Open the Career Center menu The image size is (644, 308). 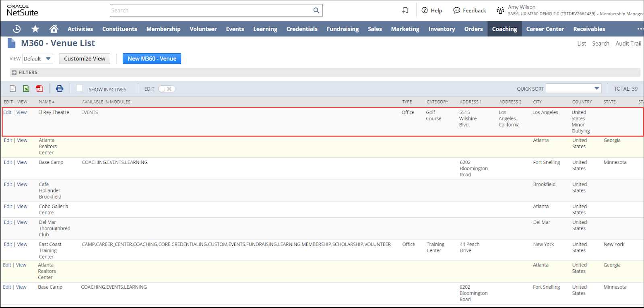pyautogui.click(x=545, y=29)
